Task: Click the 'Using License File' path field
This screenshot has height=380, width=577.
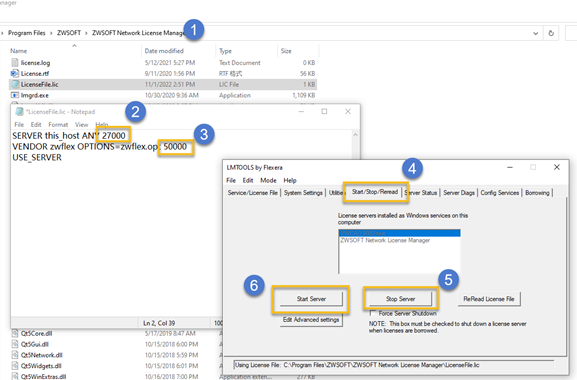Action: [x=393, y=365]
